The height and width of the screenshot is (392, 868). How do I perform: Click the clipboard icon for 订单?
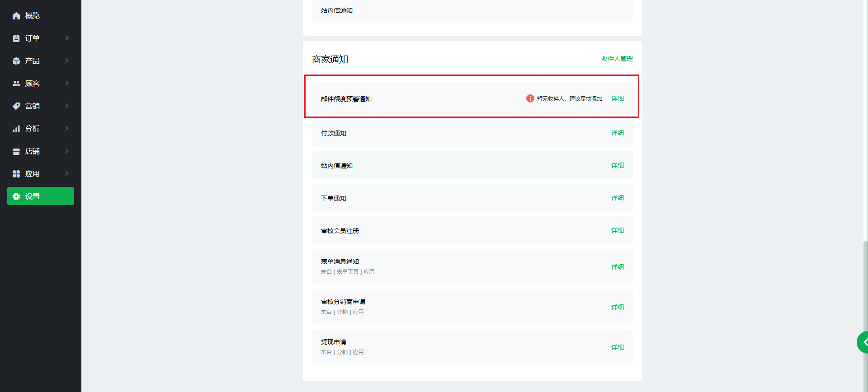tap(16, 38)
